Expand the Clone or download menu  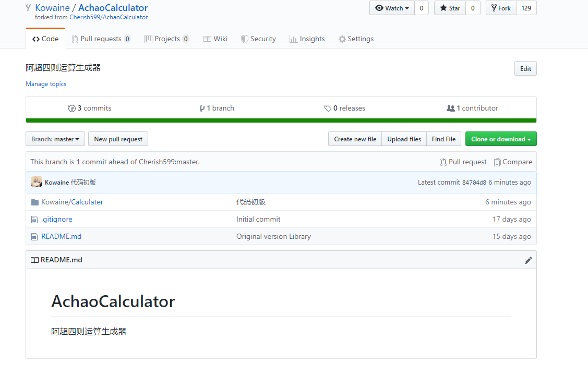pyautogui.click(x=501, y=139)
